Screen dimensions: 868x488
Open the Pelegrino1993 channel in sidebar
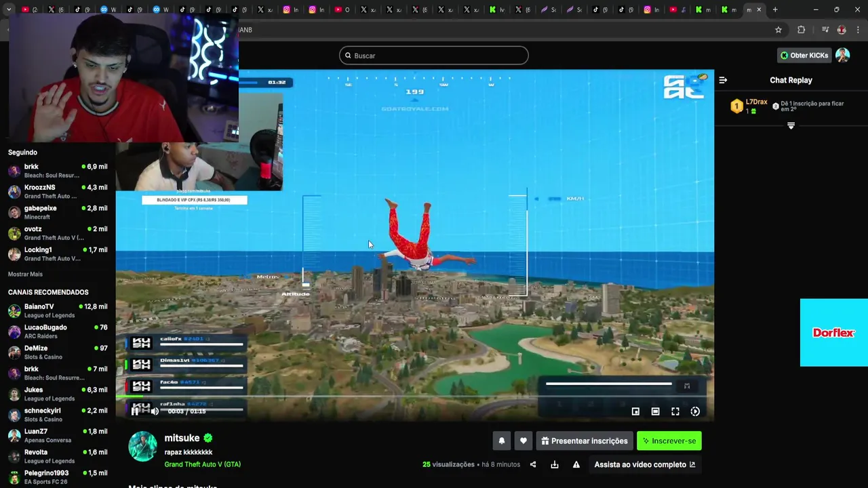(x=58, y=477)
